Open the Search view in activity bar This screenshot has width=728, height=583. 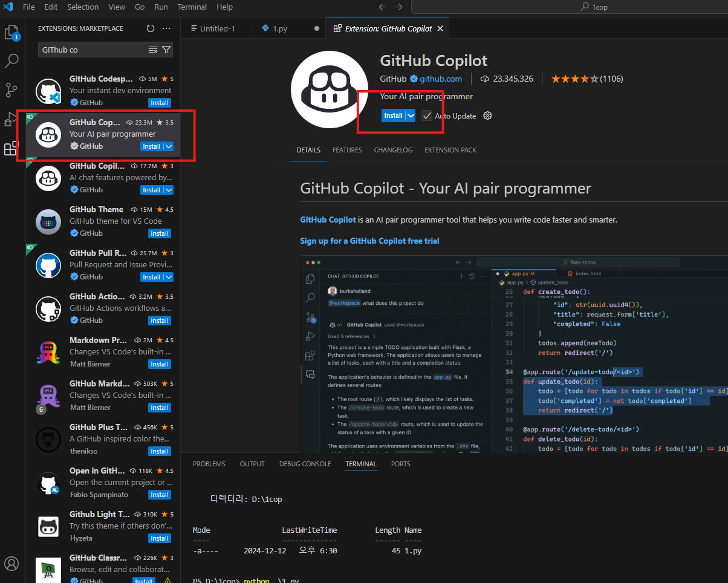pos(12,61)
